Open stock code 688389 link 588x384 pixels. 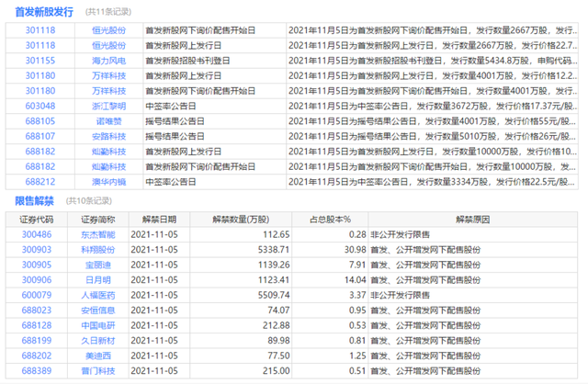point(37,371)
